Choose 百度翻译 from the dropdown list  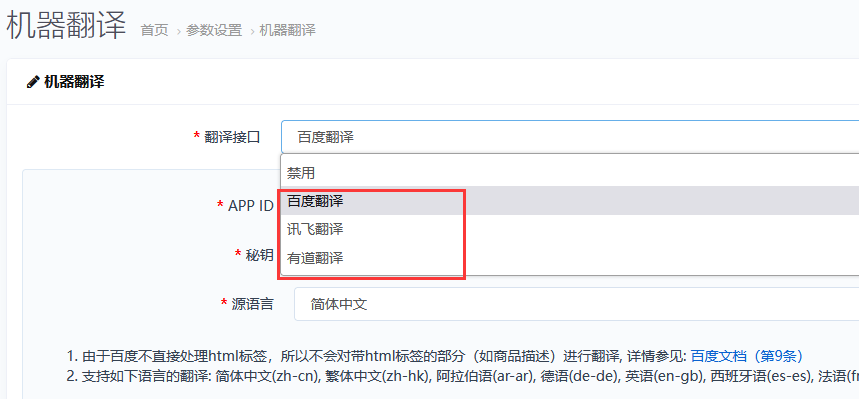(x=570, y=201)
